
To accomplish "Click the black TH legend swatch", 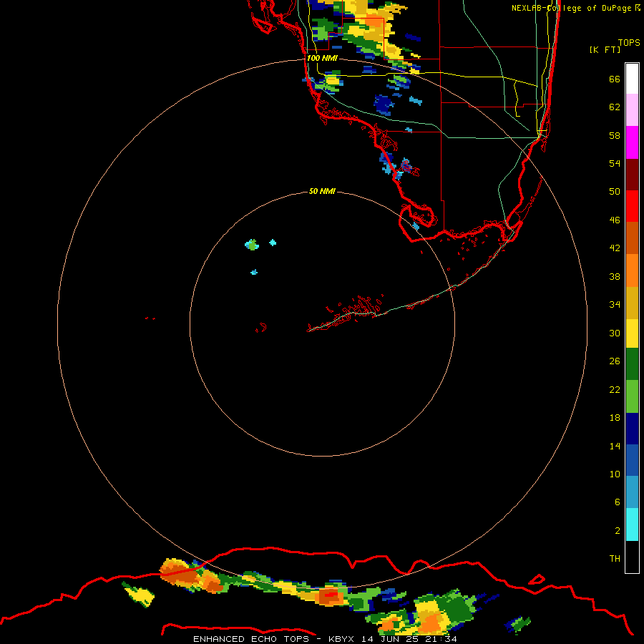I will coord(632,557).
